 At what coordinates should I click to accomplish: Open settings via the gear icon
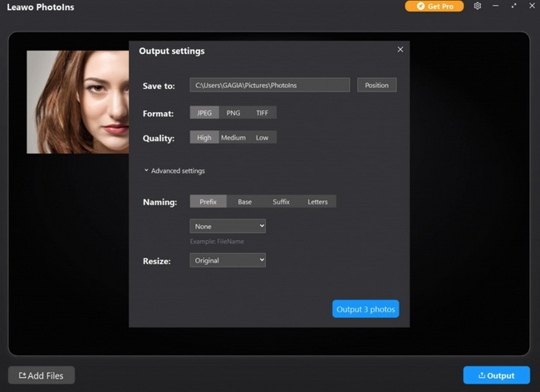coord(478,6)
